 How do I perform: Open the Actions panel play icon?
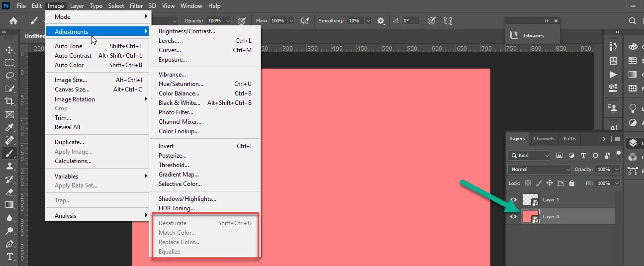[x=613, y=75]
